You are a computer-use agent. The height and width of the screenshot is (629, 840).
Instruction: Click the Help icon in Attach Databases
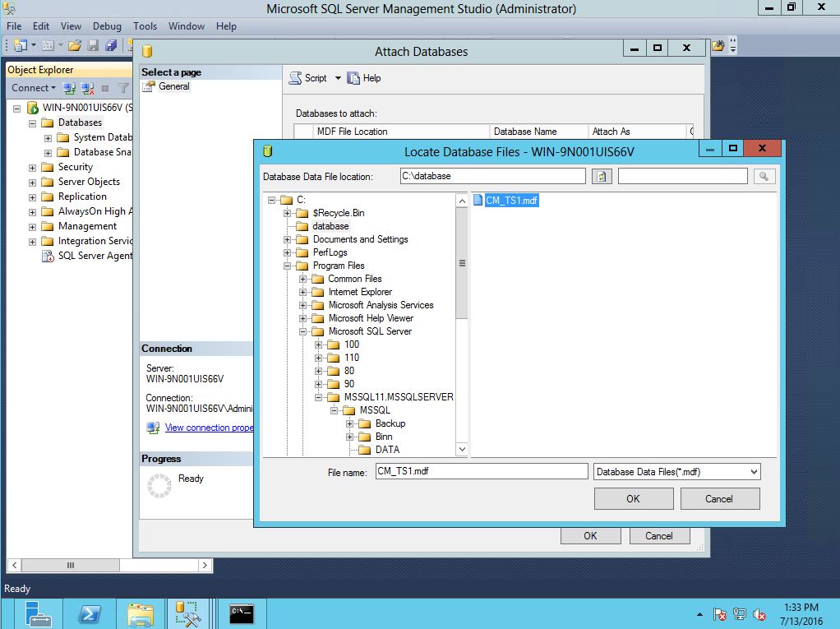tap(353, 78)
